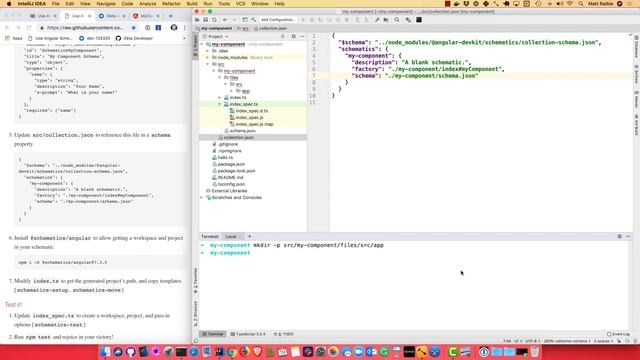
Task: Hide the Project panel with minus icon
Action: pos(302,36)
